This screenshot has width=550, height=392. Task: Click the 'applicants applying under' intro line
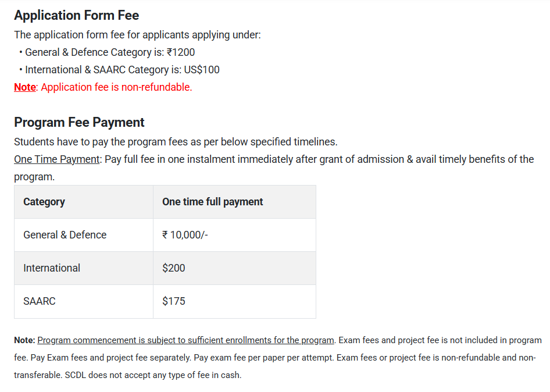click(137, 35)
